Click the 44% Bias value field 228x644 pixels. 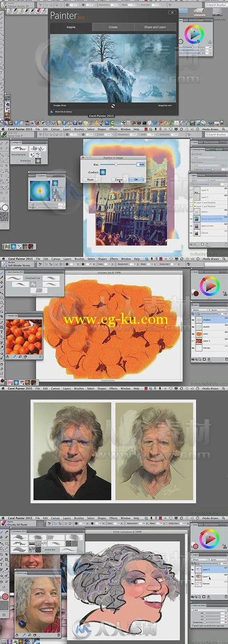point(141,164)
